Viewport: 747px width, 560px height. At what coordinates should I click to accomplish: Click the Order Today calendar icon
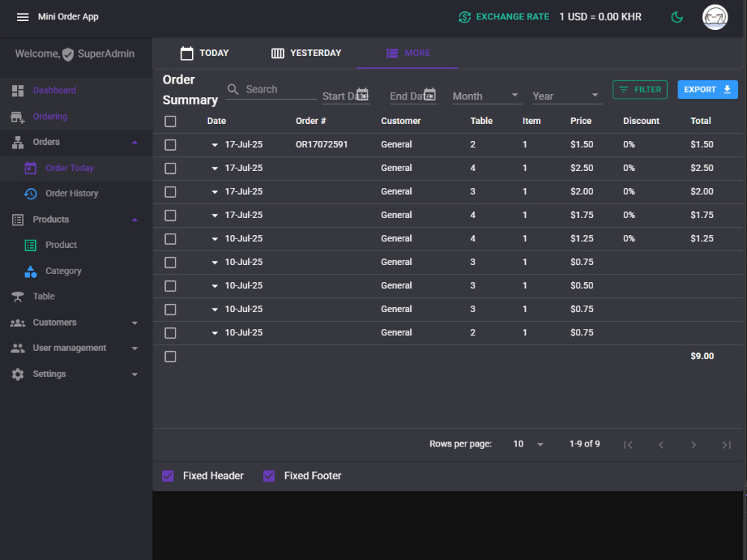coord(31,168)
